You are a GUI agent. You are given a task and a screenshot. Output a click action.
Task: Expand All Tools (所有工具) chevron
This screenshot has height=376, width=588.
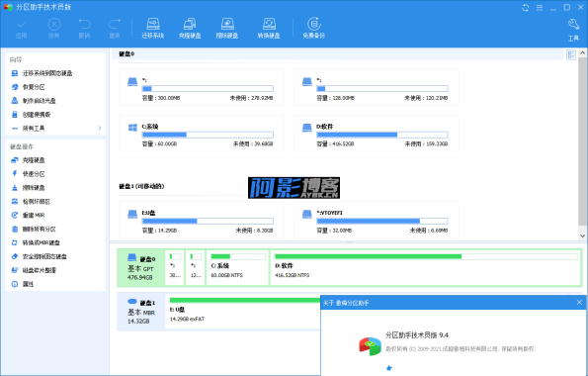[100, 128]
